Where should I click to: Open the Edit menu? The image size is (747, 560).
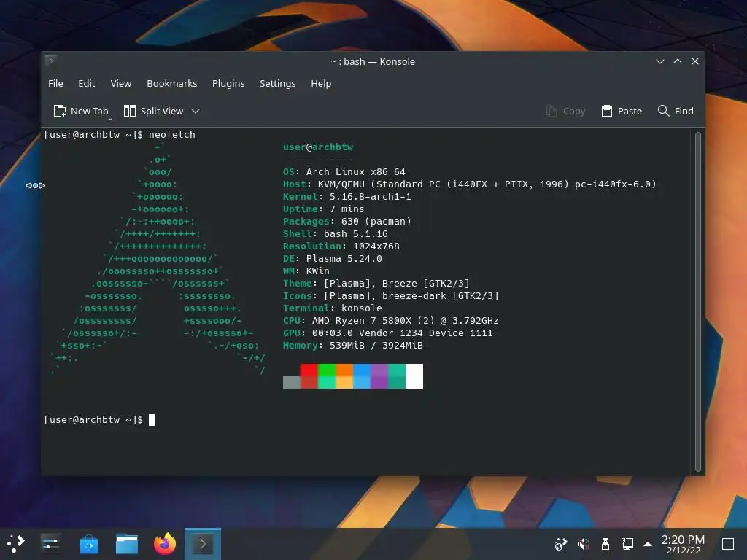86,83
